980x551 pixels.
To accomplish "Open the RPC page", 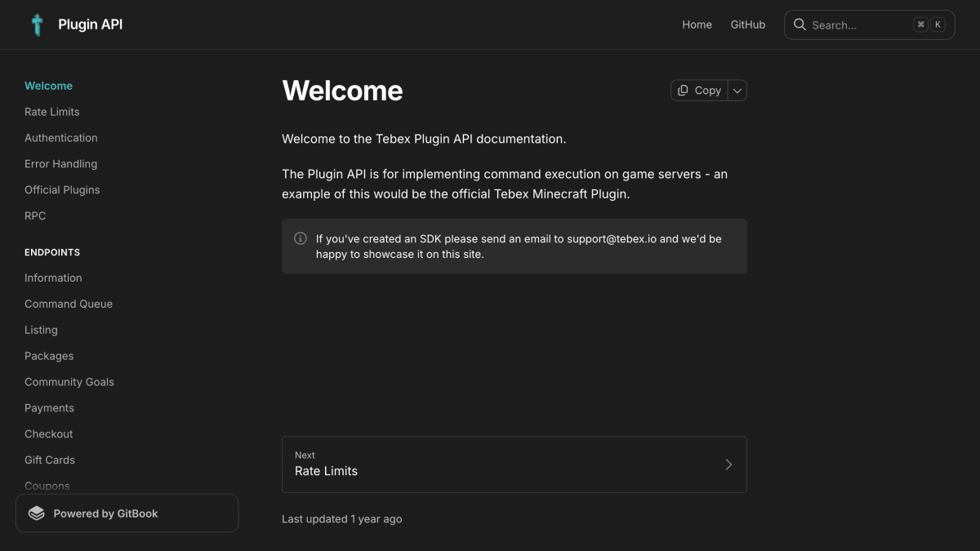I will (35, 216).
